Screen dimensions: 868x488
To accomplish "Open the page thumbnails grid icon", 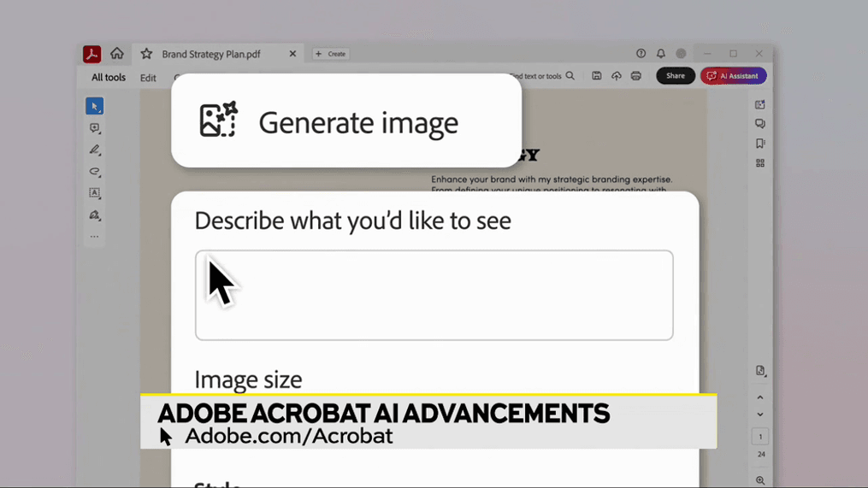I will 760,163.
